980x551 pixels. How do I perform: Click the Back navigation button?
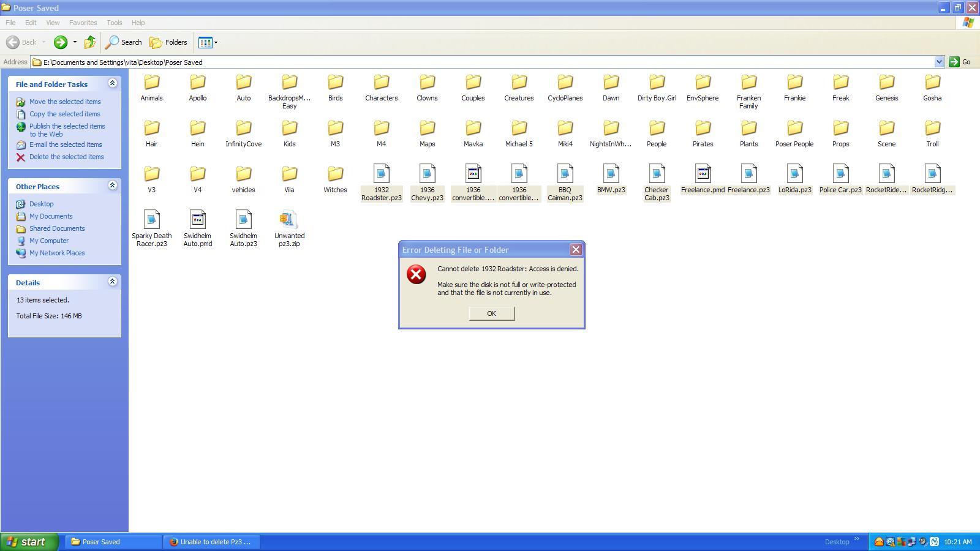point(22,42)
